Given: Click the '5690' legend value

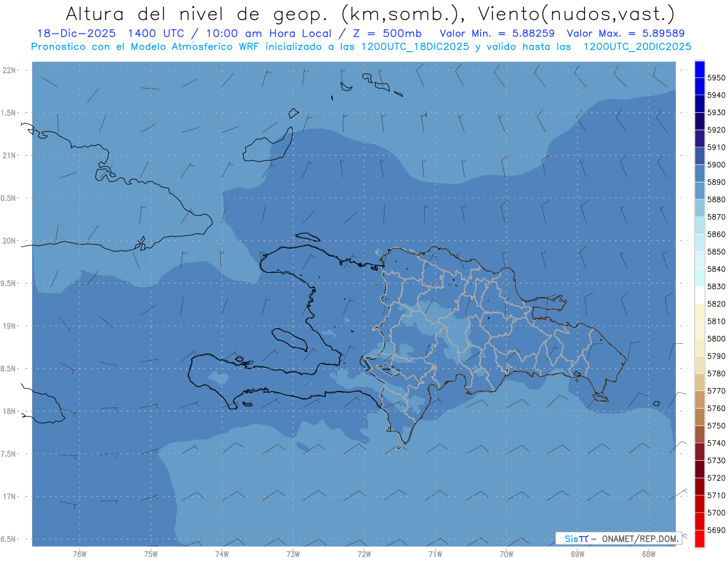Looking at the screenshot, I should tap(716, 530).
